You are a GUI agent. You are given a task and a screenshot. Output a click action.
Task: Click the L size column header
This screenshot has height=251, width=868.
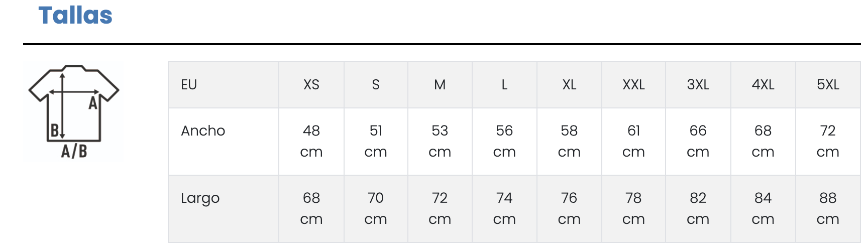504,85
